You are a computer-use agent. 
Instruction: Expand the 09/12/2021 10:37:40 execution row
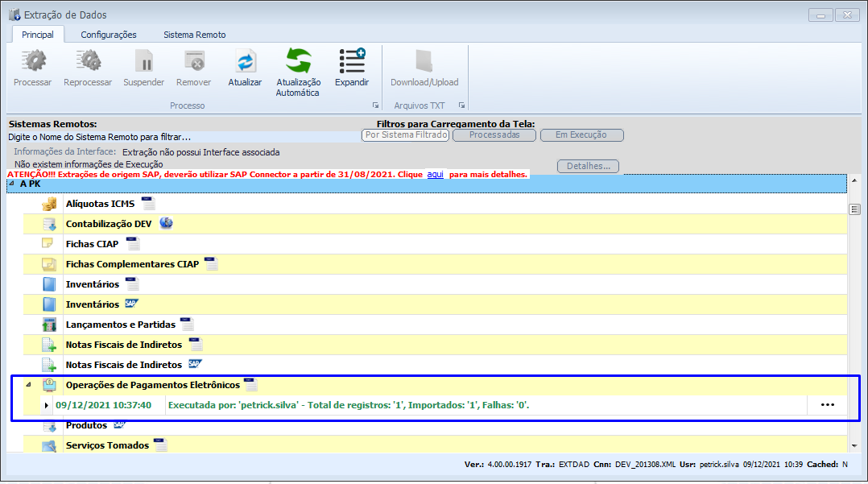[47, 405]
